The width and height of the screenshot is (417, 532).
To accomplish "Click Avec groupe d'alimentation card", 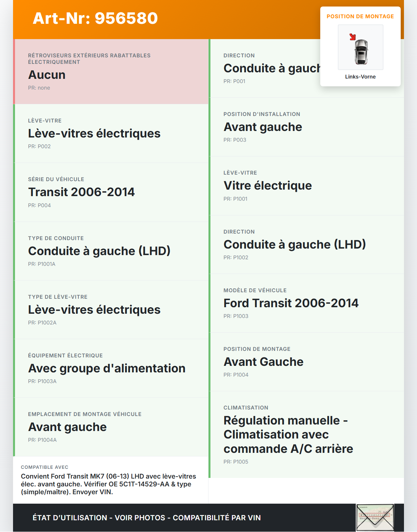I will click(111, 368).
